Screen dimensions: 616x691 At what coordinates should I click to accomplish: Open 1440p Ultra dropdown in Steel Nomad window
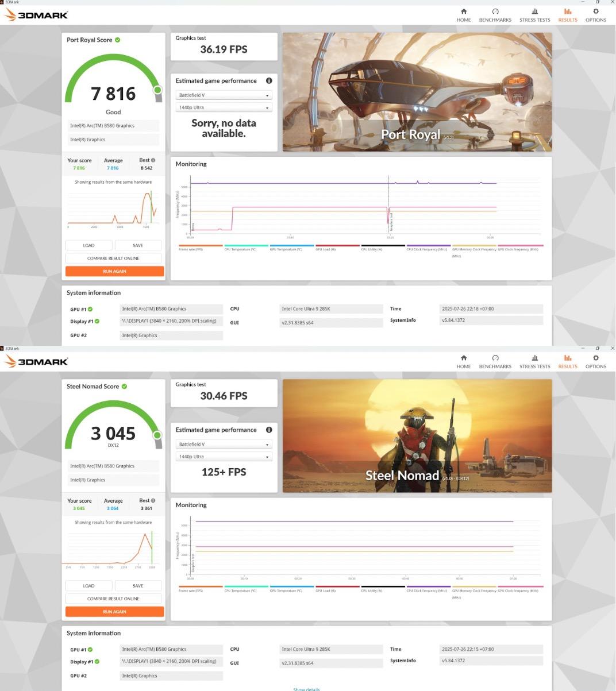(x=224, y=457)
